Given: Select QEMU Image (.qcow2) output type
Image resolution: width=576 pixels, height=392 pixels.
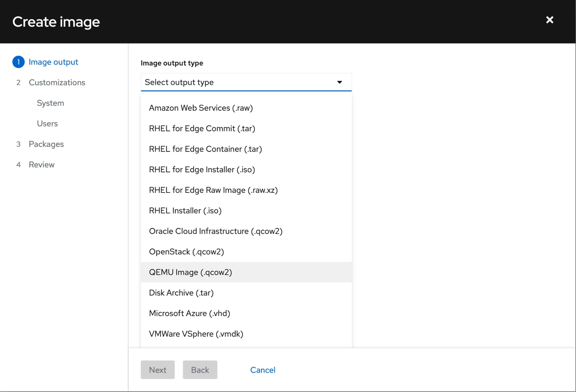Looking at the screenshot, I should tap(190, 272).
